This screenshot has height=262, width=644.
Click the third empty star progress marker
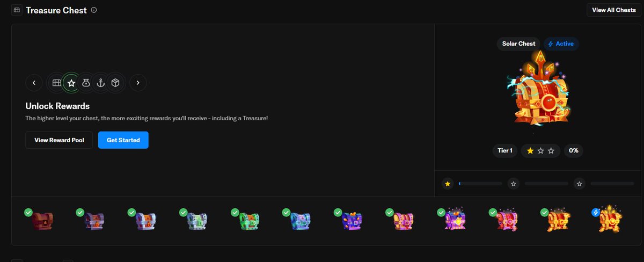579,184
